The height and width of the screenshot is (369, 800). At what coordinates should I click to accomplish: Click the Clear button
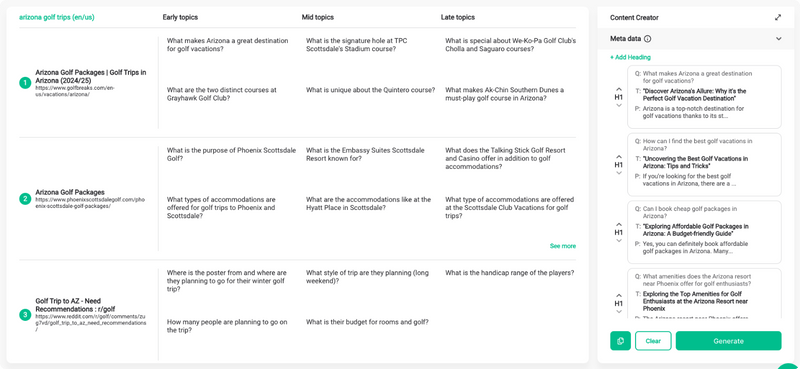[653, 341]
